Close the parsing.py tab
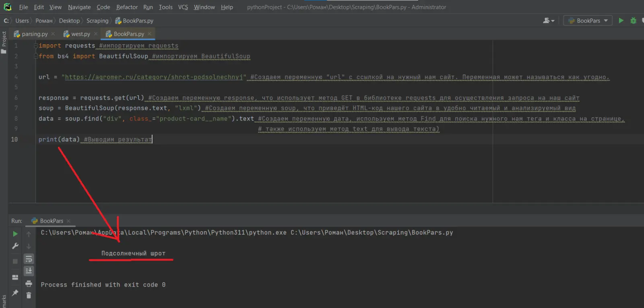The image size is (644, 308). click(53, 34)
